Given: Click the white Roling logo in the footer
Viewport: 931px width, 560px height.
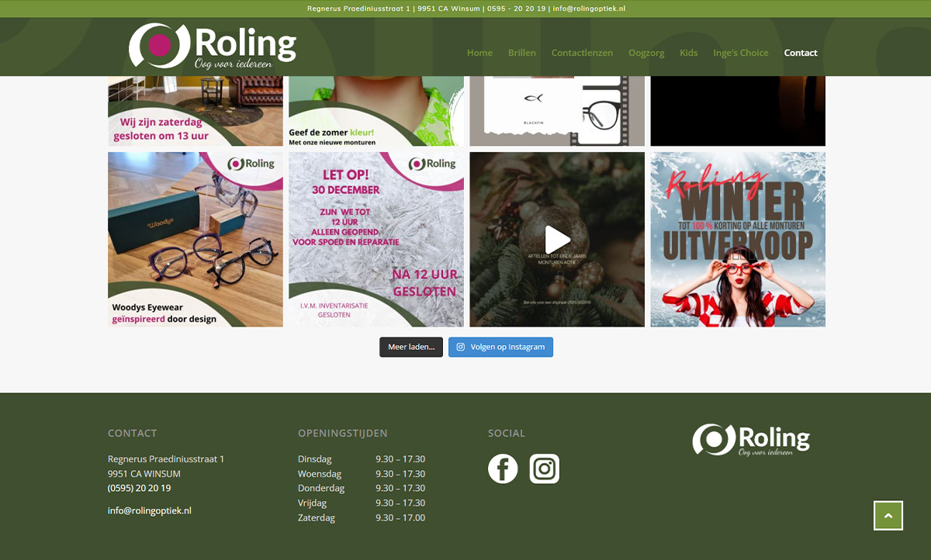Looking at the screenshot, I should (749, 440).
